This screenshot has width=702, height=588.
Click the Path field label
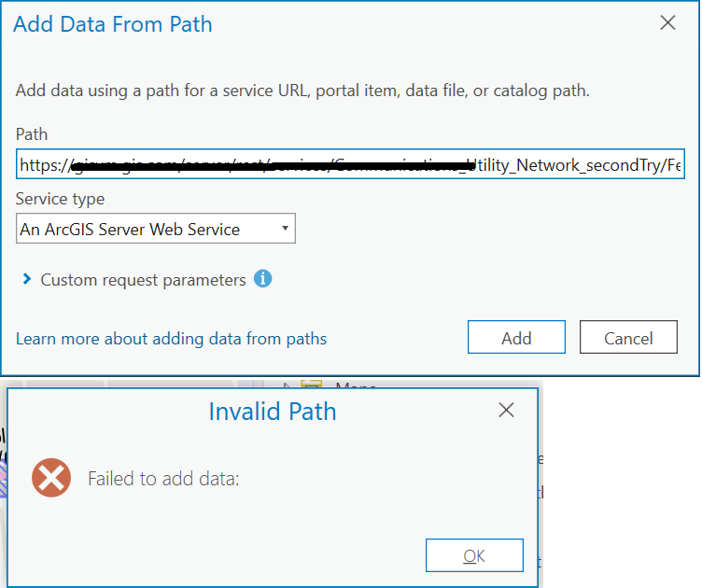[x=32, y=135]
